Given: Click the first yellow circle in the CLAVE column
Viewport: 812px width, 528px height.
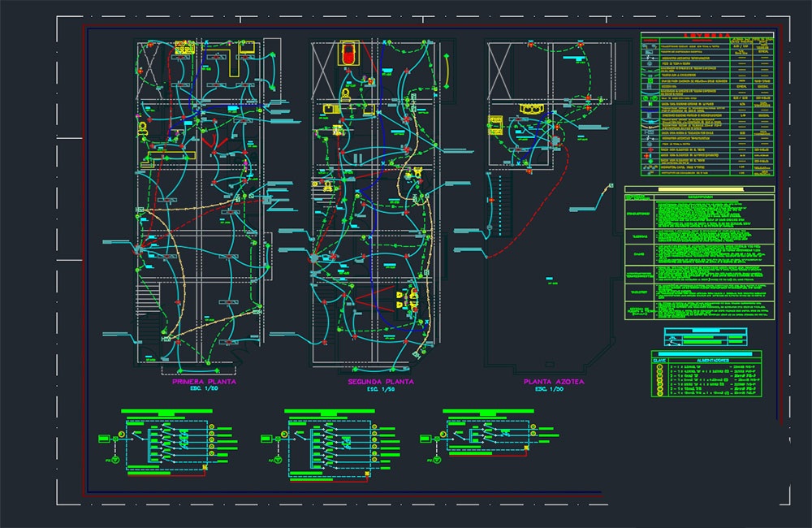Looking at the screenshot, I should (x=659, y=367).
